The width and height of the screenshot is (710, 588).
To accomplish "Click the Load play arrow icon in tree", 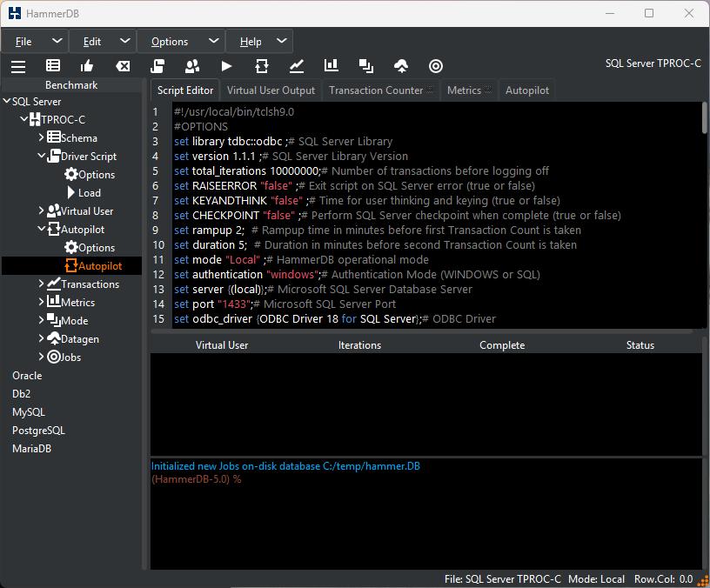I will [71, 192].
